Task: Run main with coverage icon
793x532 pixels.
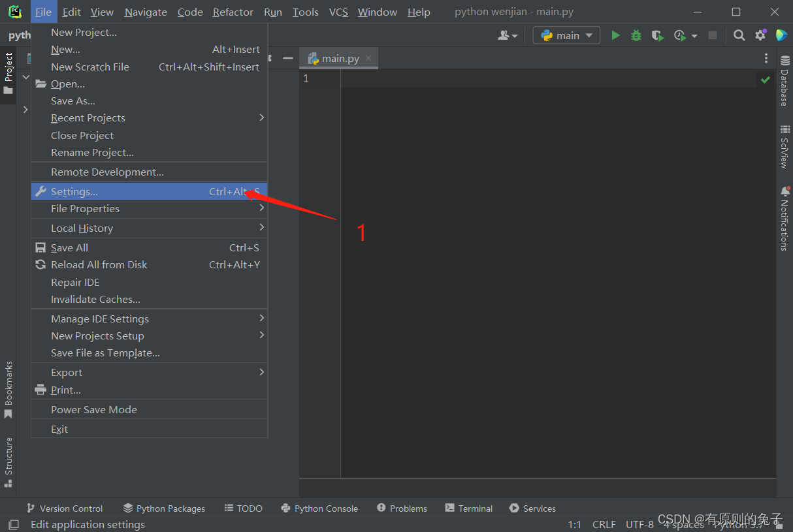Action: [x=657, y=35]
